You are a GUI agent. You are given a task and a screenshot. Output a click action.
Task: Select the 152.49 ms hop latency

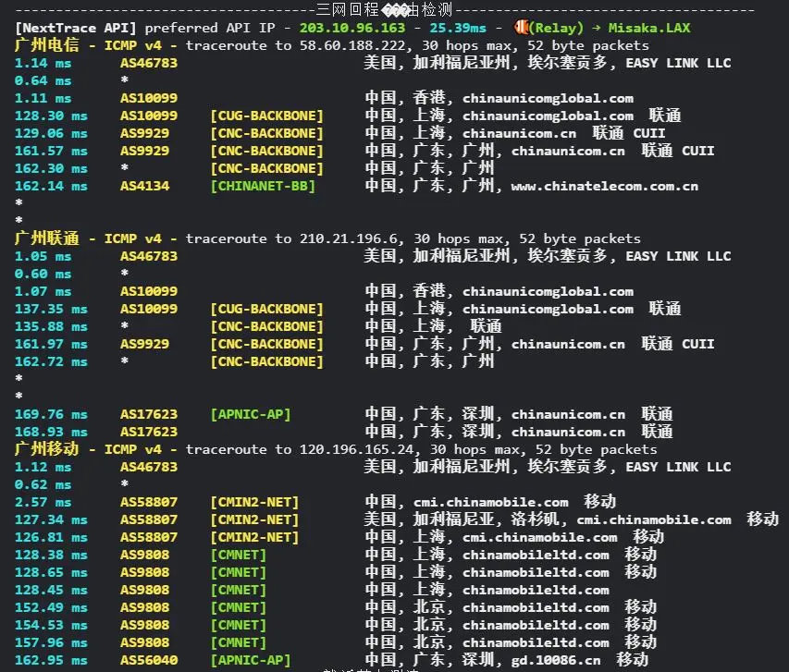tap(51, 607)
